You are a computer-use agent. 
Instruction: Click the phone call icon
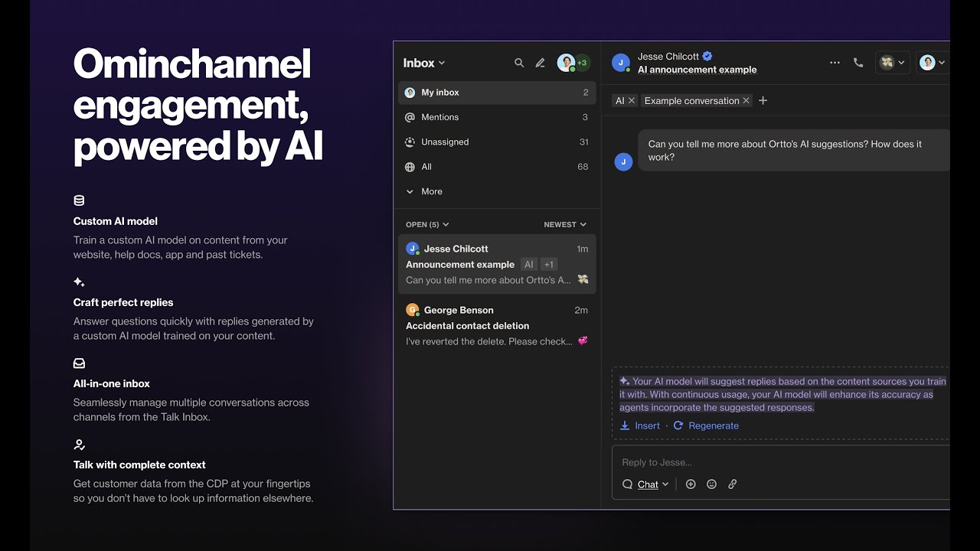pyautogui.click(x=858, y=63)
